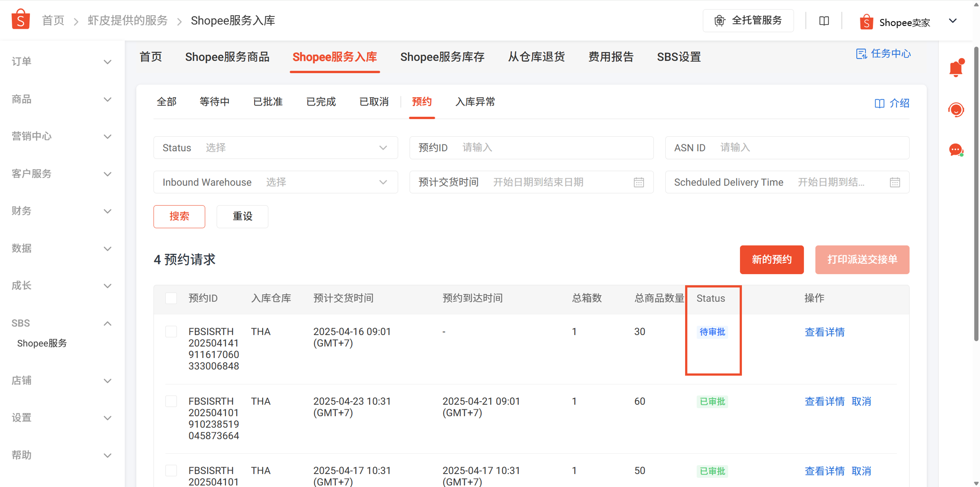The image size is (980, 487).
Task: Click the 新的预约 button
Action: click(x=772, y=259)
